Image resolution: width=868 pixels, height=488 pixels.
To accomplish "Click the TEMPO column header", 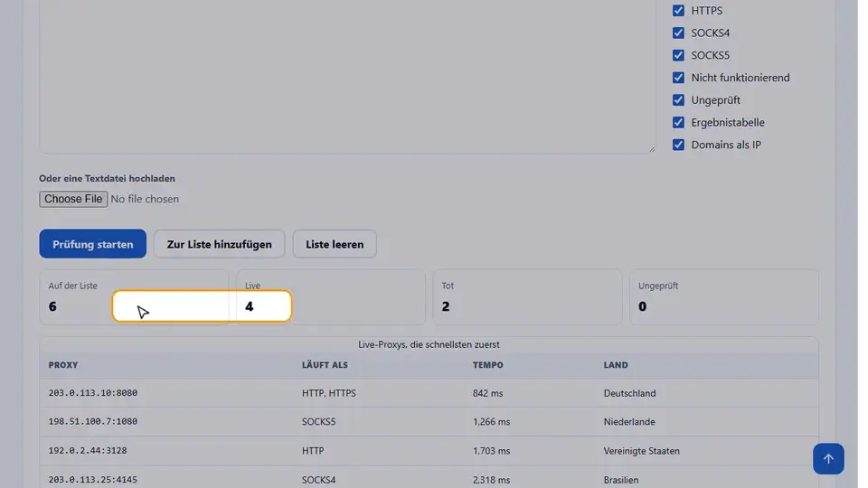I will 487,365.
